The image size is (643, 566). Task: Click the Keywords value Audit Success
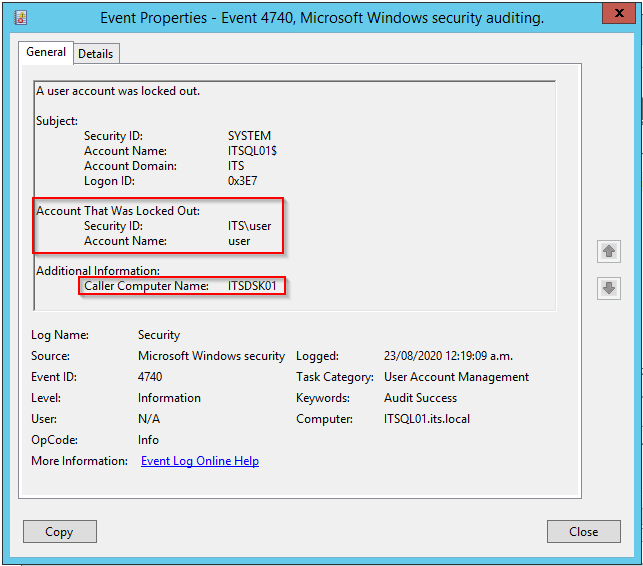(421, 398)
